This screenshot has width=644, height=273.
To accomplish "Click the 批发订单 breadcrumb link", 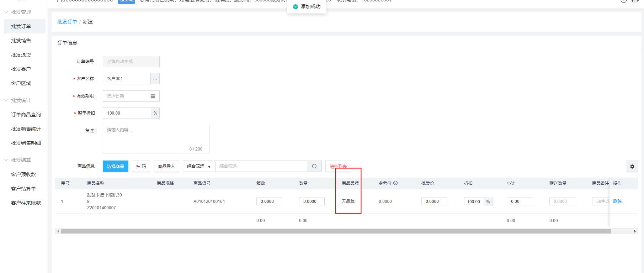I will tap(67, 22).
